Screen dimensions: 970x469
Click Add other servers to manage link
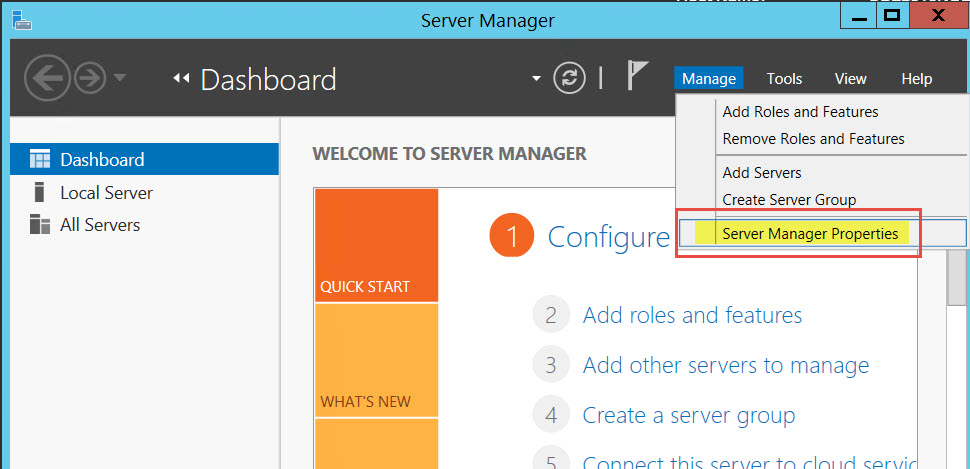725,366
